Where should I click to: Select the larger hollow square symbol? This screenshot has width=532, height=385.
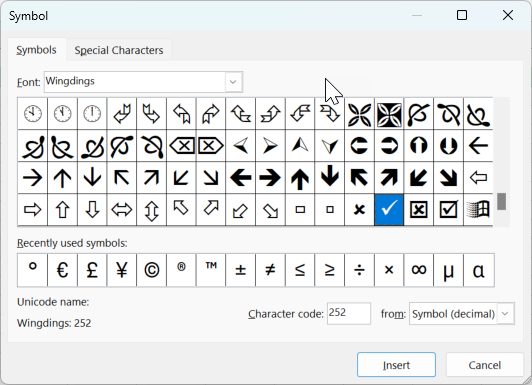[300, 210]
